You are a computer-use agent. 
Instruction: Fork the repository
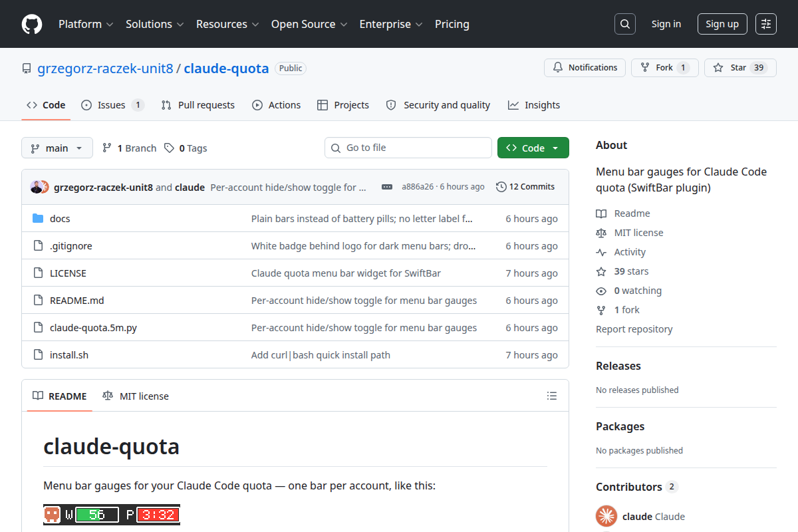(x=664, y=68)
